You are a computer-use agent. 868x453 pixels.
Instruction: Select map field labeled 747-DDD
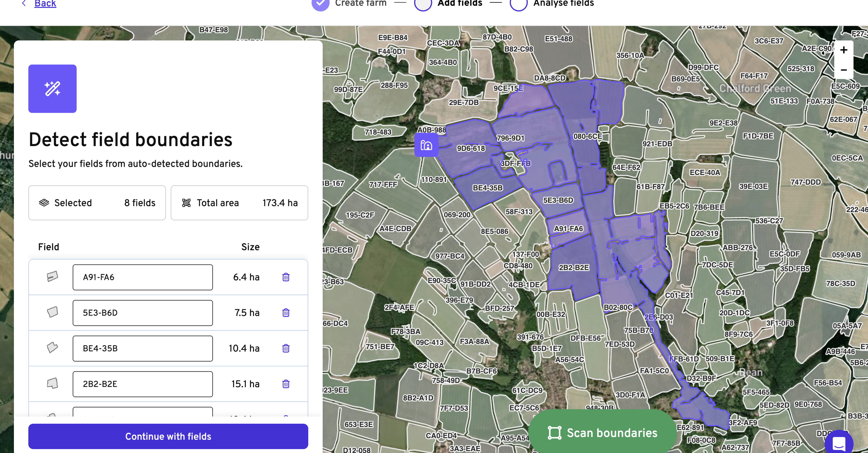coord(806,182)
